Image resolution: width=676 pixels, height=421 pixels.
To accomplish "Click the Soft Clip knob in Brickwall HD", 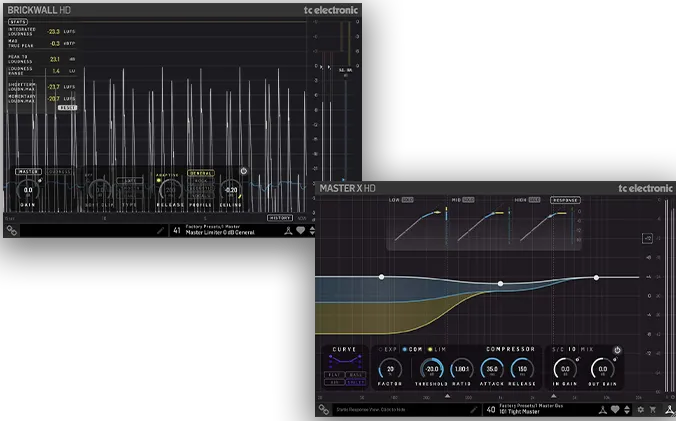I will click(100, 190).
